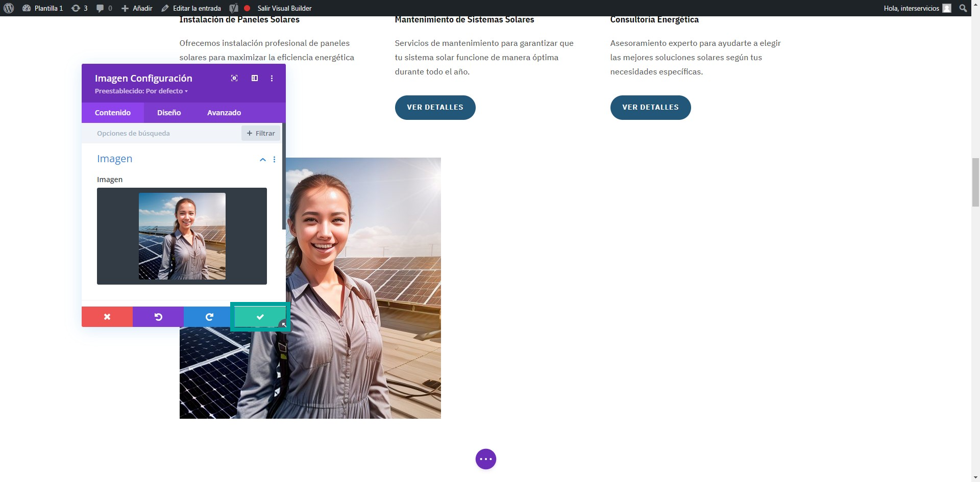Open the WordPress logo menu
The height and width of the screenshot is (482, 980).
click(9, 8)
